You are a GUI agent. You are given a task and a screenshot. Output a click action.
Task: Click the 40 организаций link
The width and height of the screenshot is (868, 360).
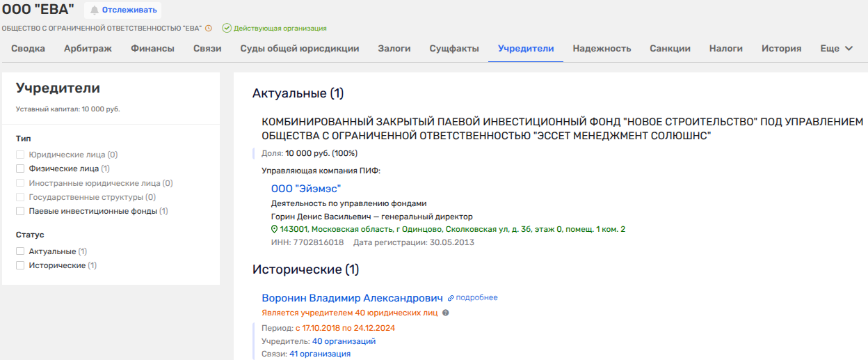(344, 341)
